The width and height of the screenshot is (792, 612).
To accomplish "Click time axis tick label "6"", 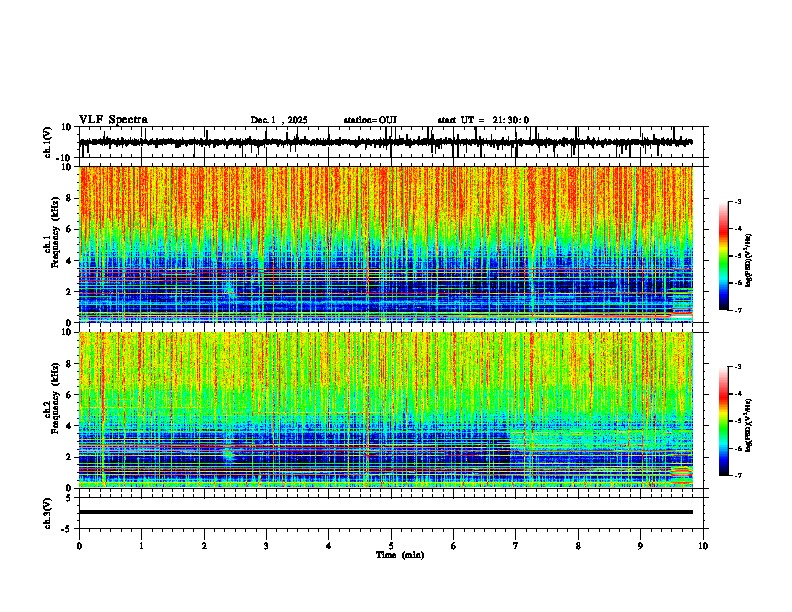I will point(454,546).
